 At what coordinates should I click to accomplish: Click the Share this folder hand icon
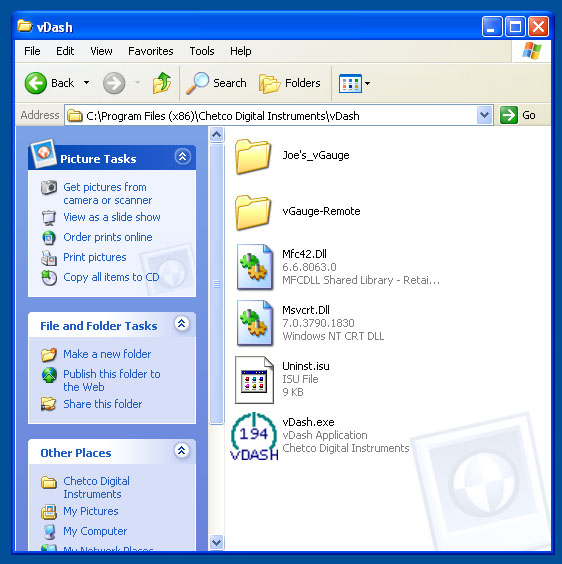(x=49, y=404)
